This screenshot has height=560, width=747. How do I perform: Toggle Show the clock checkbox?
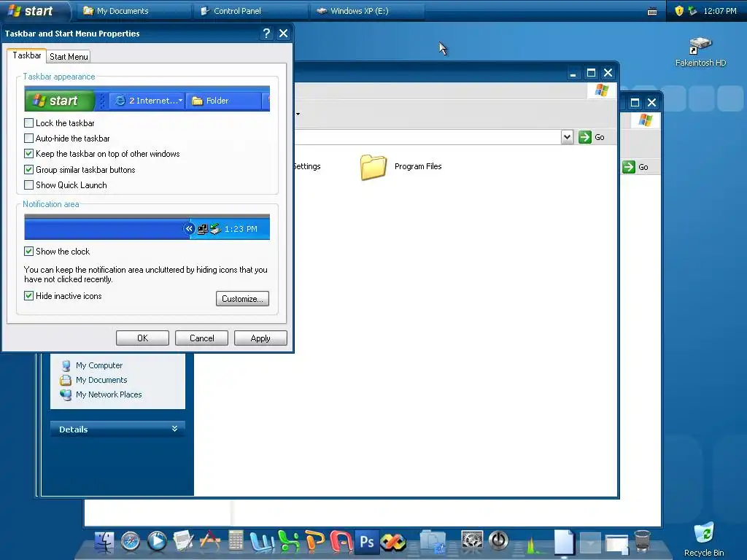coord(28,251)
